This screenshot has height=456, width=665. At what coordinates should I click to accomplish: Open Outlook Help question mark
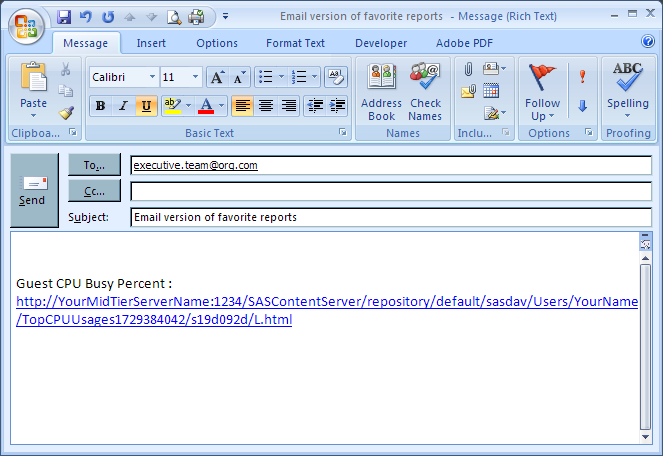pyautogui.click(x=648, y=41)
